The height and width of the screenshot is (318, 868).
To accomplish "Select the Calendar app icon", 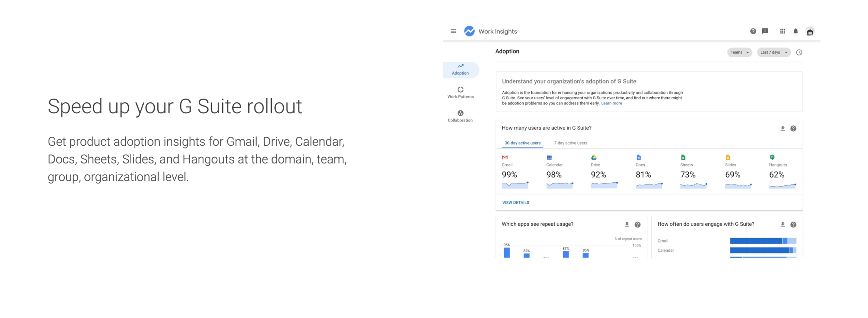I will pos(549,157).
